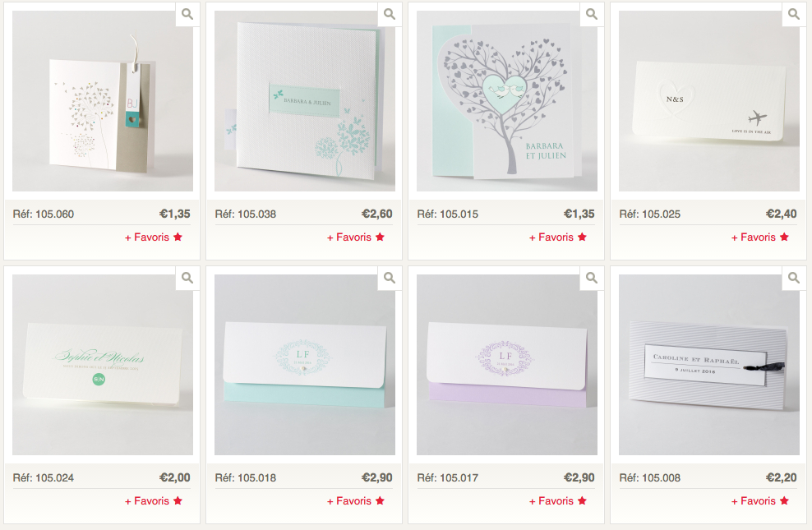The image size is (812, 530).
Task: Click magnifier icon on airplane card 105.025
Action: point(794,15)
